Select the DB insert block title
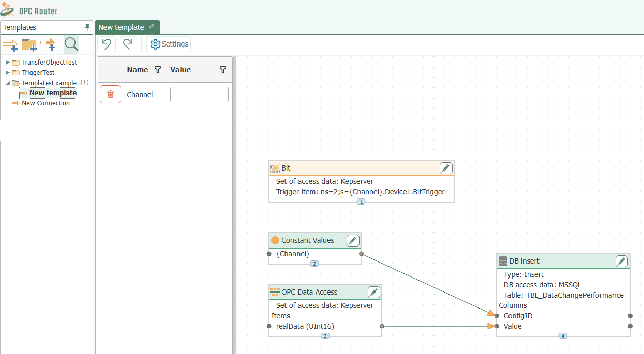This screenshot has height=354, width=644. pos(525,261)
